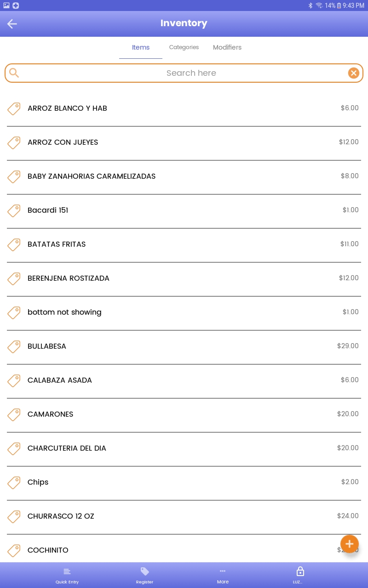
Task: Select CHURRASCO 12 OZ item
Action: [61, 516]
